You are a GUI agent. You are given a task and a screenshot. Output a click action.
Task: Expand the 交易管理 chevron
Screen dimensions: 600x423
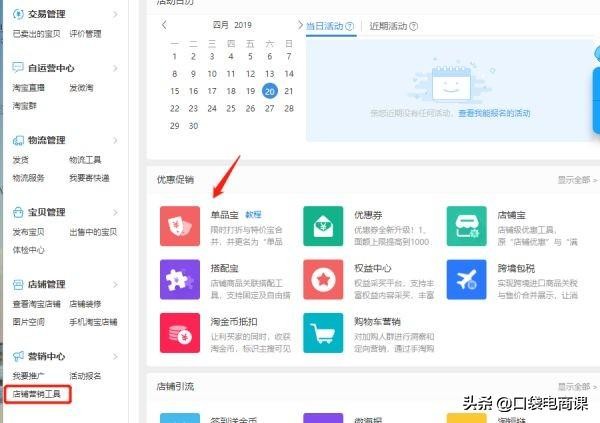pyautogui.click(x=116, y=15)
